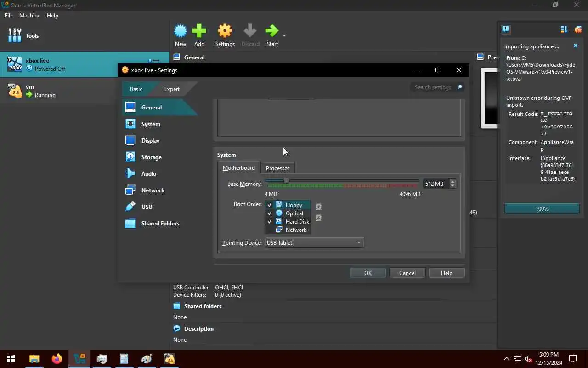Move boot item up arrow button
This screenshot has height=368, width=588.
coord(318,207)
